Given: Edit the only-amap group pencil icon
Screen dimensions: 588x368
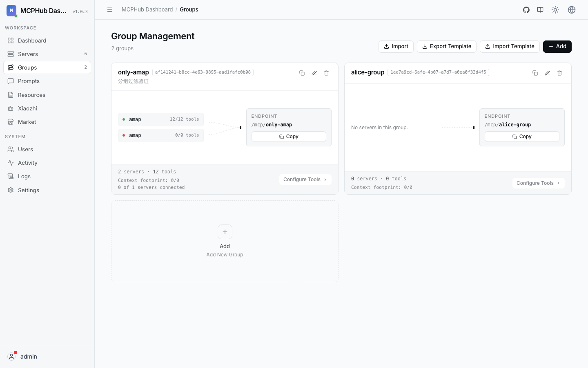Looking at the screenshot, I should point(314,73).
